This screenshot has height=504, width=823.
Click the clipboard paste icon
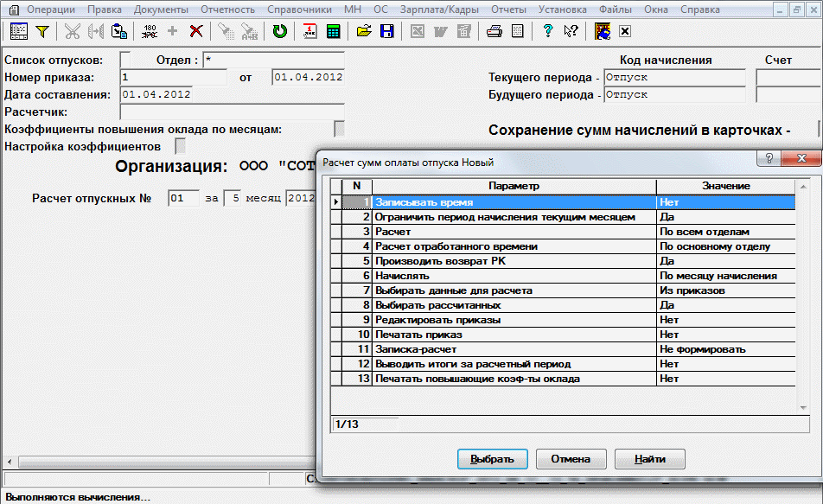click(x=119, y=31)
